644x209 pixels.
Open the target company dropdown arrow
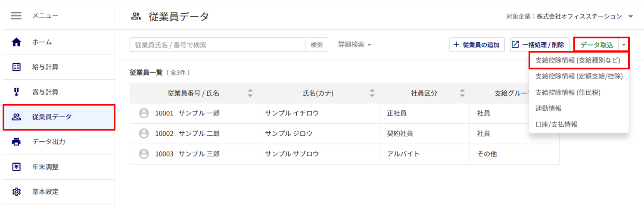pos(631,17)
